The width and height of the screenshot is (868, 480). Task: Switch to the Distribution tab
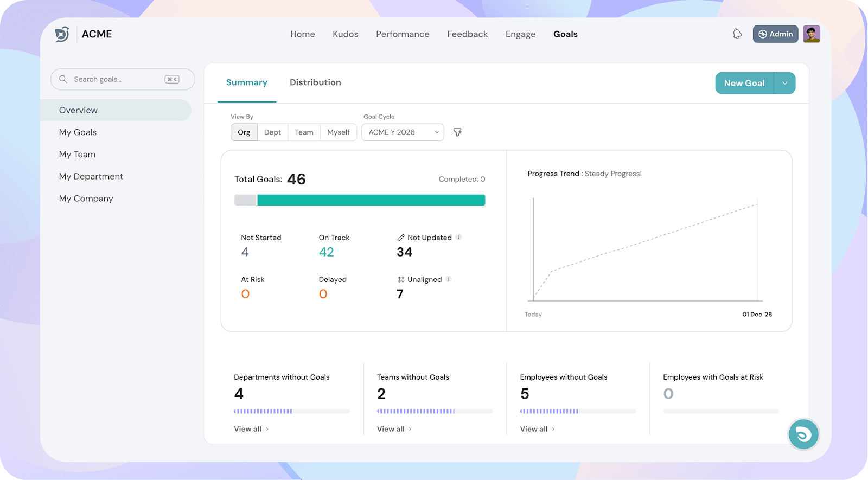(315, 82)
